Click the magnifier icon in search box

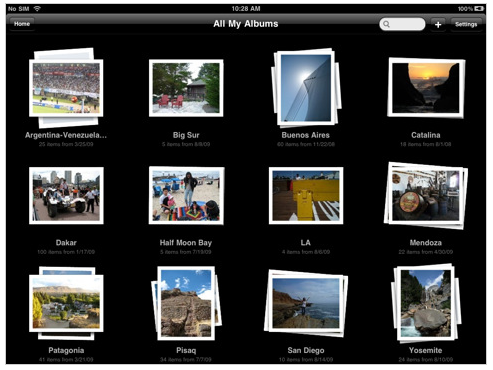[x=387, y=24]
